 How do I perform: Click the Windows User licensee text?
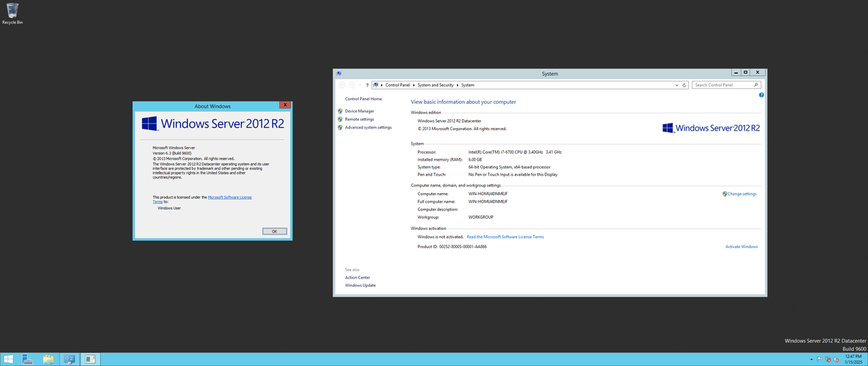click(x=170, y=208)
